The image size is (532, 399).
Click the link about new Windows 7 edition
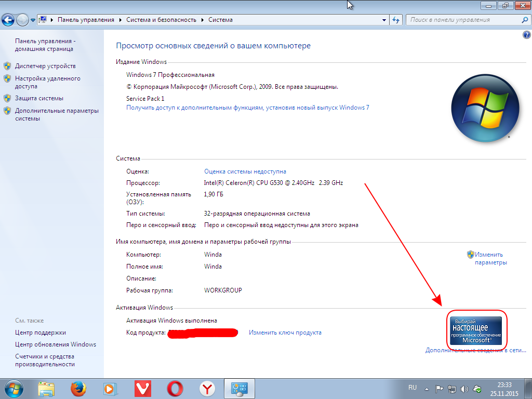click(248, 108)
